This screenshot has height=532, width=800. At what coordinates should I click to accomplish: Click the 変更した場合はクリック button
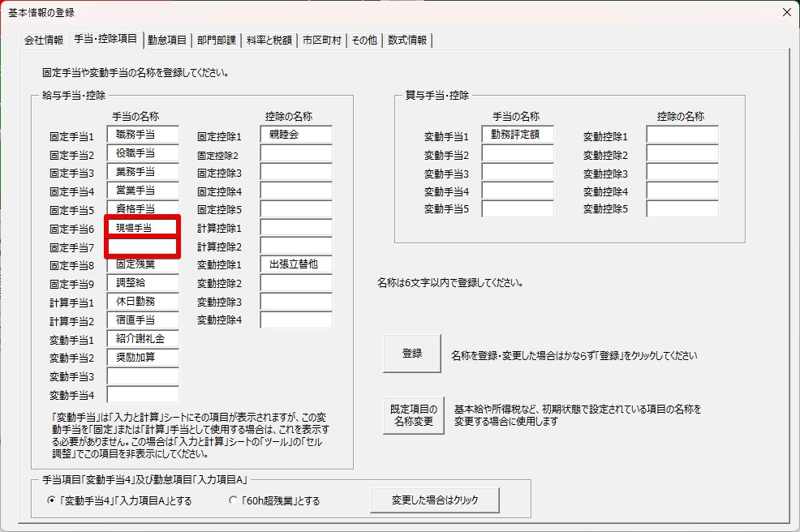434,500
